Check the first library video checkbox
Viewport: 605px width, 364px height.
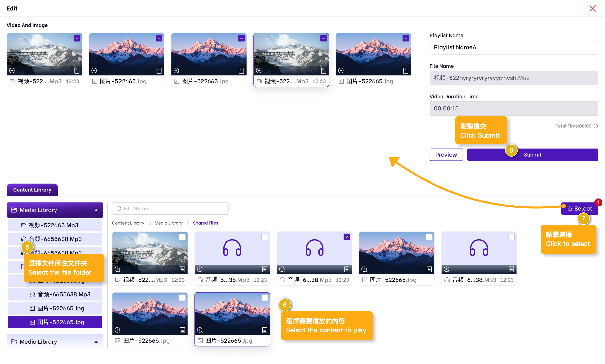pos(182,237)
